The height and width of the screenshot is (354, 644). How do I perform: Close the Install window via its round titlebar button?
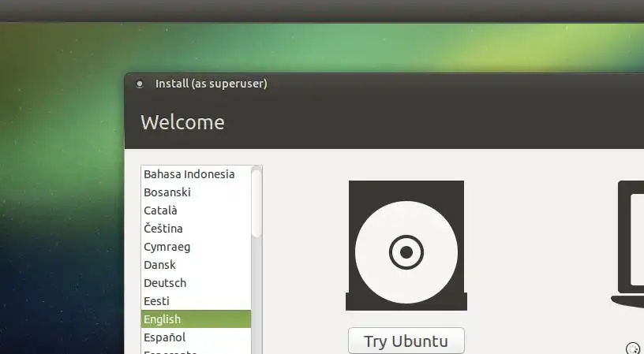[140, 84]
